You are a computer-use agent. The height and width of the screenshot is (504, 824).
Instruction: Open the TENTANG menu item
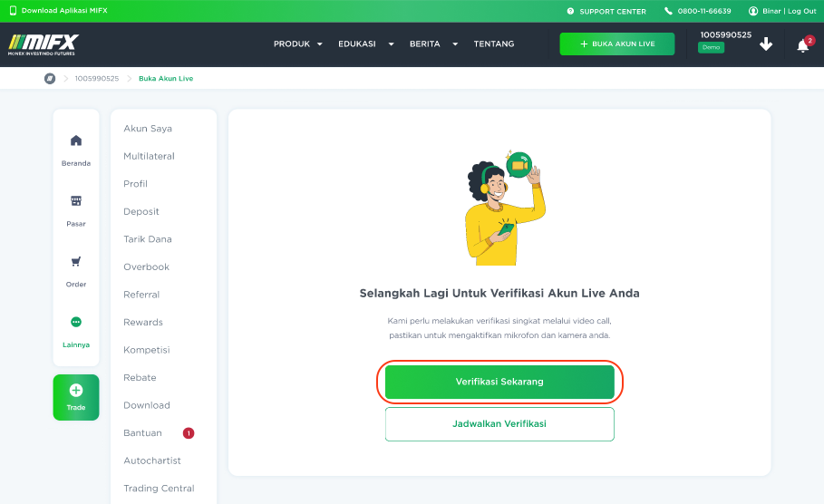pos(494,44)
